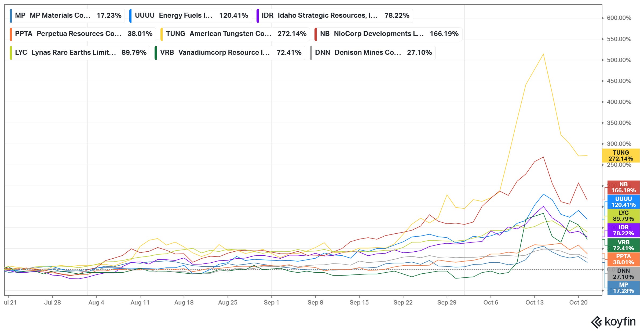Screen dimensions: 644x333
Task: Click the Koyfin logo icon
Action: pyautogui.click(x=597, y=322)
